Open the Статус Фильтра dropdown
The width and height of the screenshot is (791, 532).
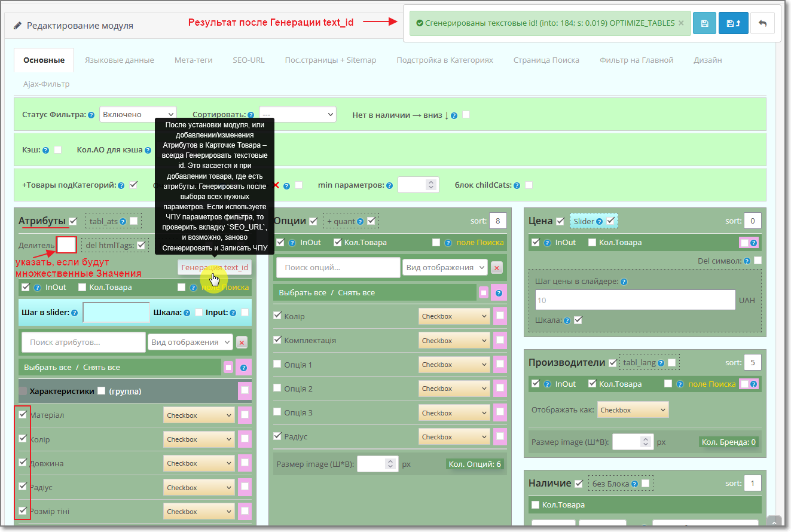[138, 114]
